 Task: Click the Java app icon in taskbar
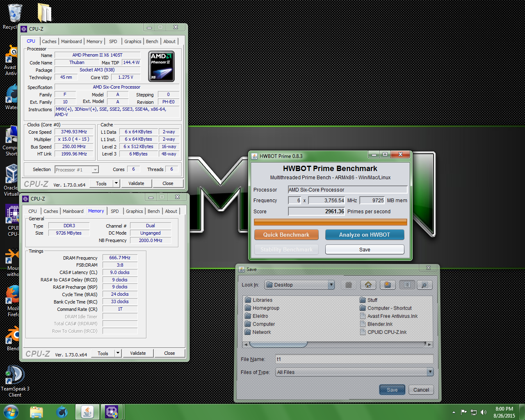pyautogui.click(x=87, y=412)
